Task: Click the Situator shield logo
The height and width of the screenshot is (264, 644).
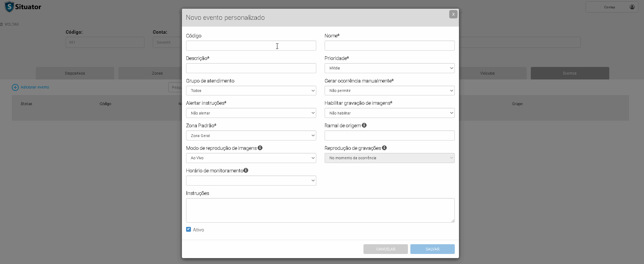Action: click(9, 7)
